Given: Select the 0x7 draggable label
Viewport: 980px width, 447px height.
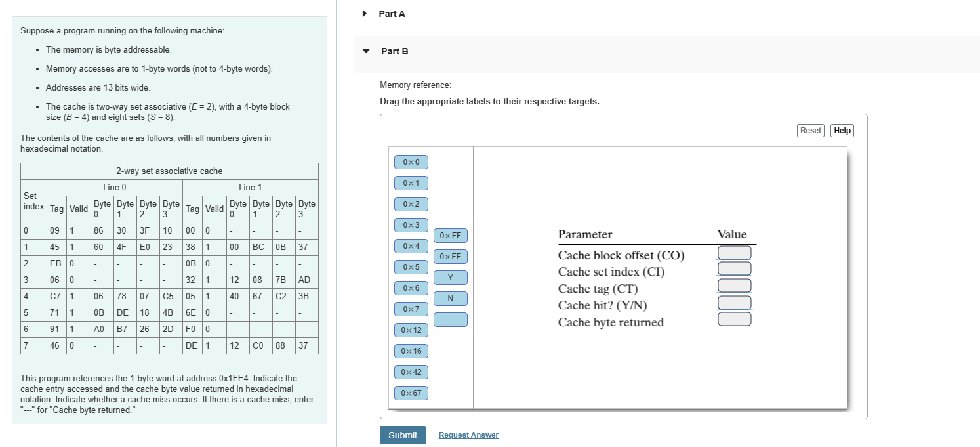Looking at the screenshot, I should (411, 309).
